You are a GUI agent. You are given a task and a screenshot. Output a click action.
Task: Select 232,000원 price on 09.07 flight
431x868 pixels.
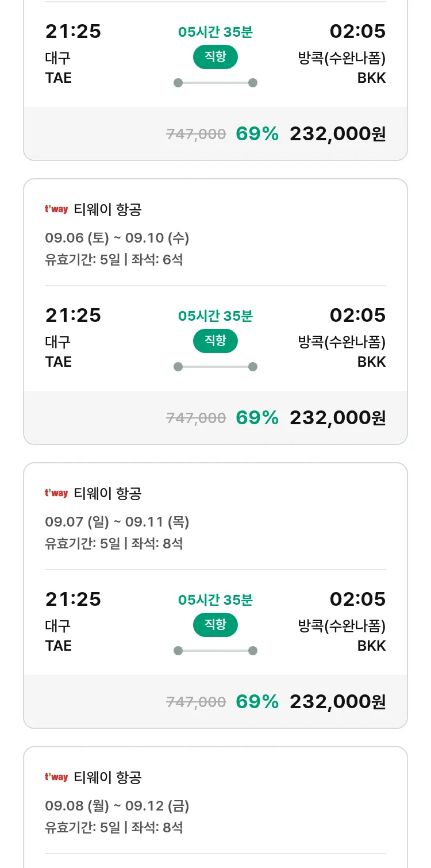tap(337, 702)
